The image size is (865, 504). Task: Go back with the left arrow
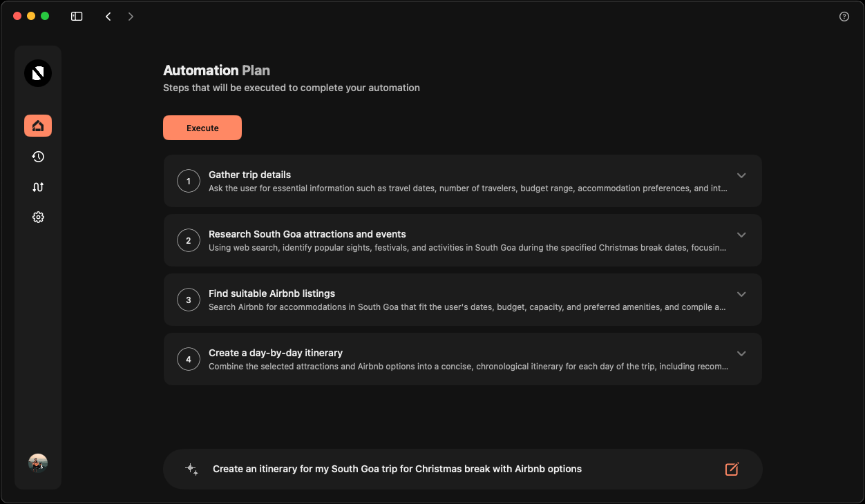[108, 17]
